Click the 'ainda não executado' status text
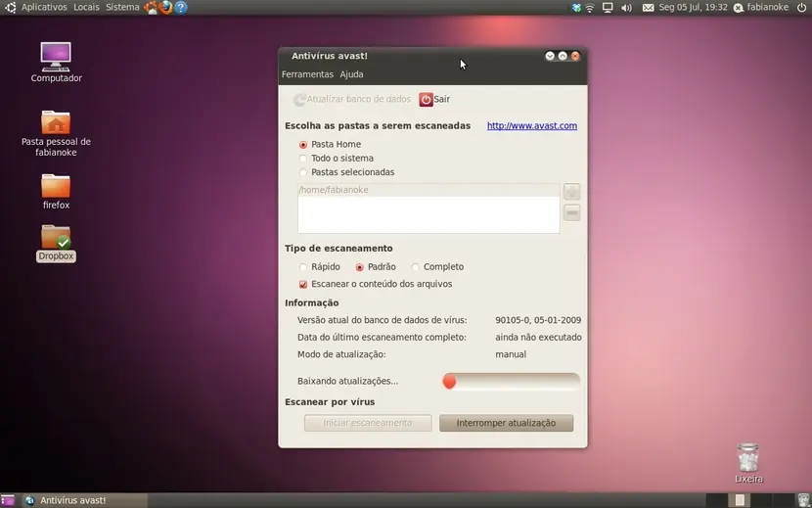 click(538, 338)
